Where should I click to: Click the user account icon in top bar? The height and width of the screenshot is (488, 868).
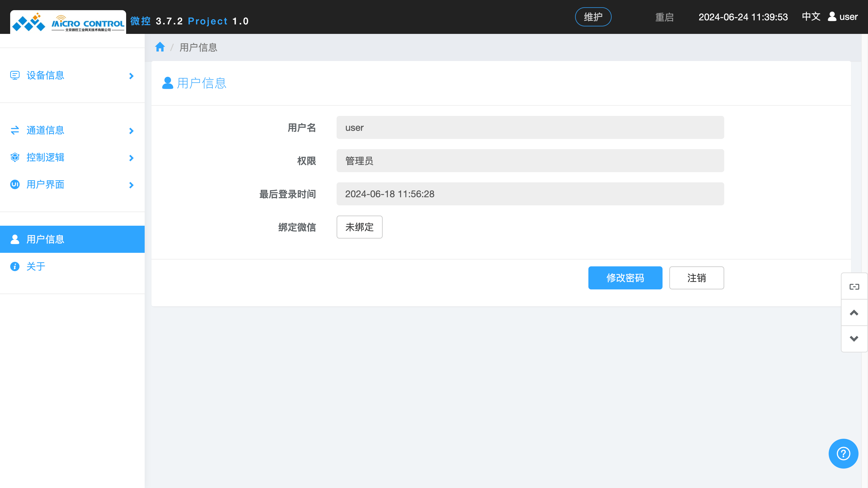(831, 16)
